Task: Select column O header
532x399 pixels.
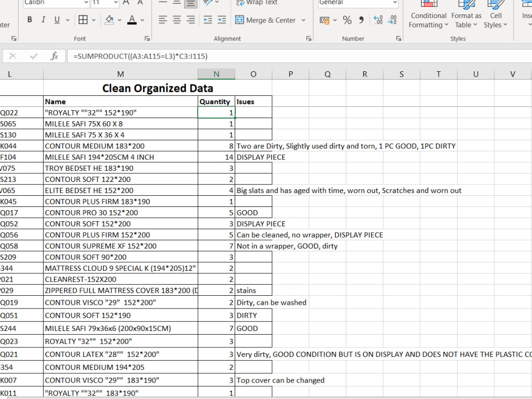Action: 253,74
